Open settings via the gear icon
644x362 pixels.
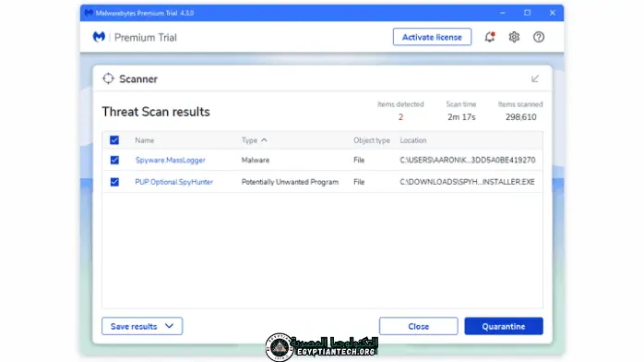[x=514, y=37]
